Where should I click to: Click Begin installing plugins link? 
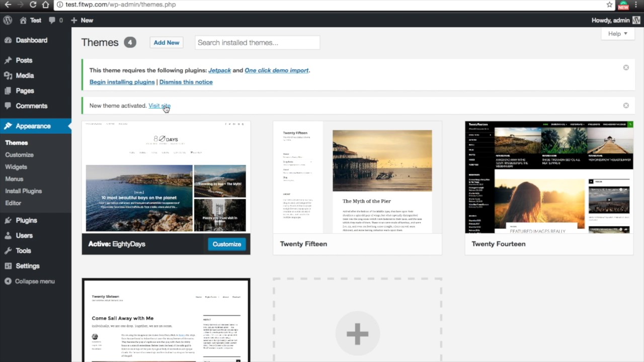(x=122, y=82)
